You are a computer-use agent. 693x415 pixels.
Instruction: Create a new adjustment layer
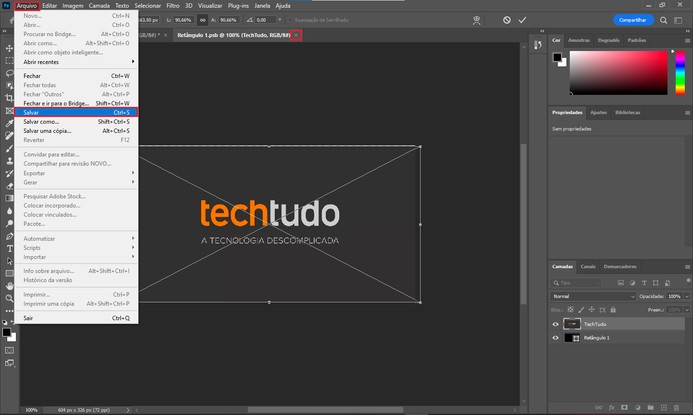pos(638,407)
